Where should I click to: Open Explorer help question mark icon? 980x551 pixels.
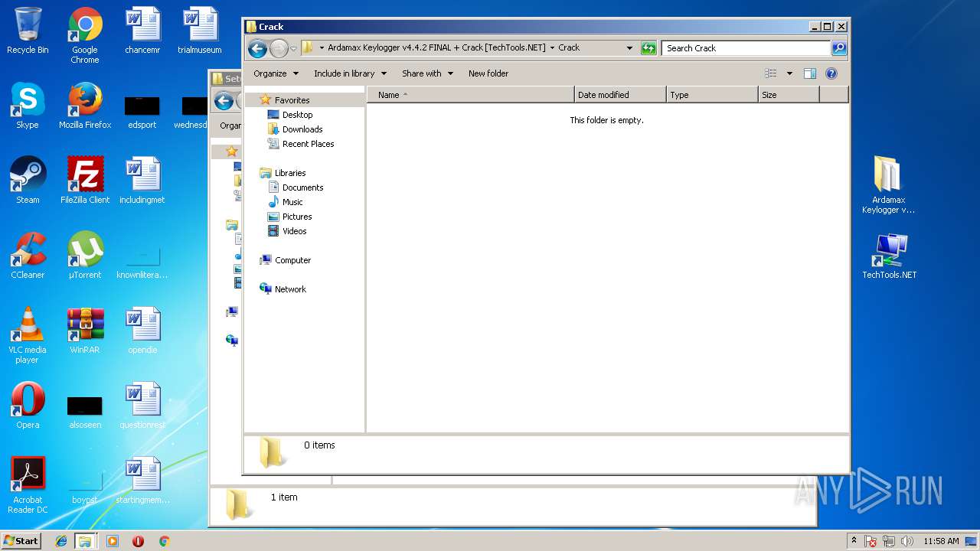point(831,73)
